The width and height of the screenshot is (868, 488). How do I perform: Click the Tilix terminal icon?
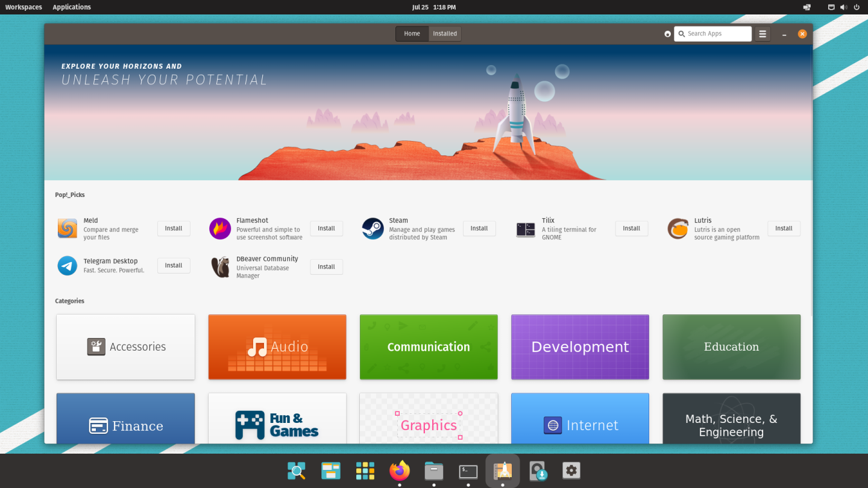click(x=525, y=229)
